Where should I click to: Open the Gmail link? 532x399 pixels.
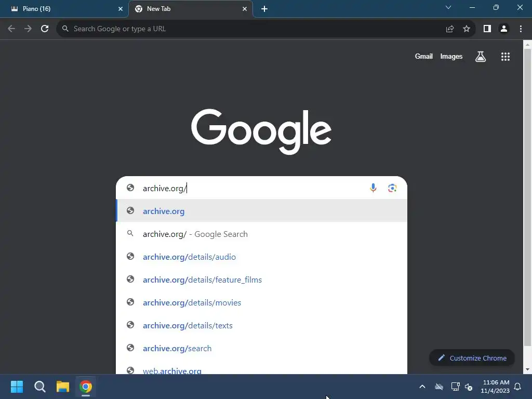(424, 57)
